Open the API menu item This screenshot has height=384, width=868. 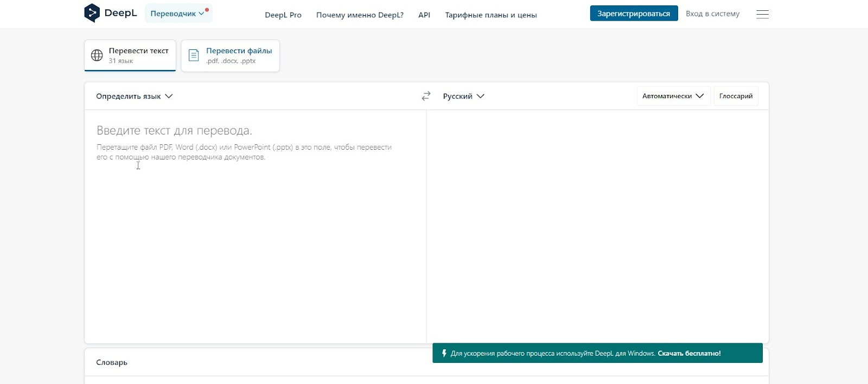(x=424, y=15)
